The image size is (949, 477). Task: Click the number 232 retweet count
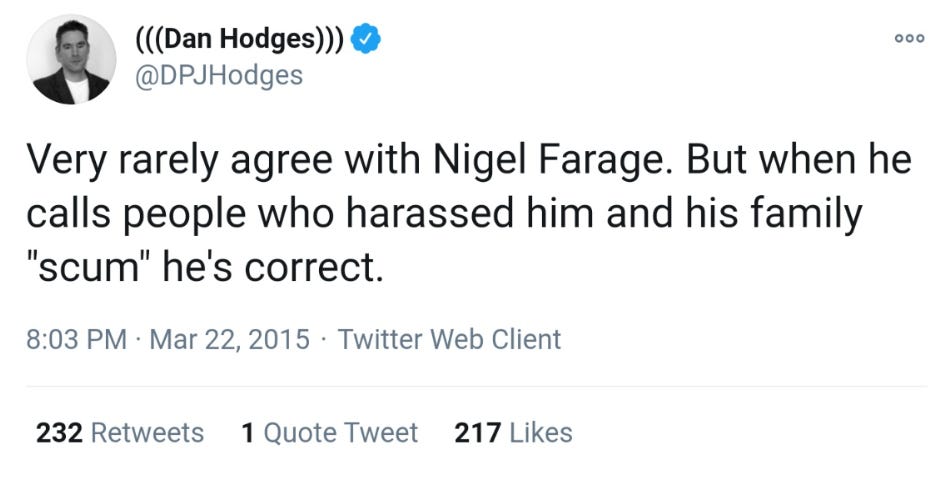point(59,433)
